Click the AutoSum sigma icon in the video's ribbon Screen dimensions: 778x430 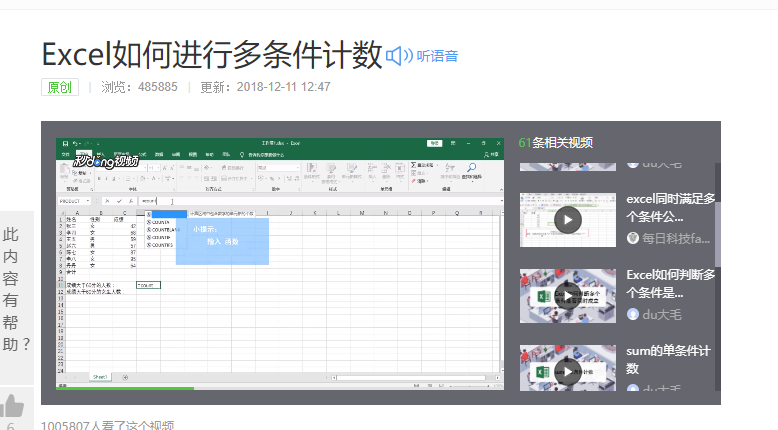tap(413, 165)
